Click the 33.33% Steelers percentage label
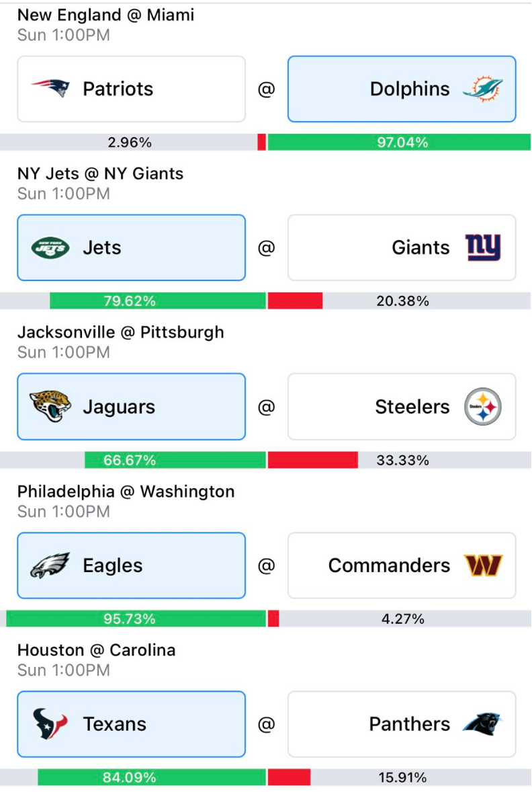Image resolution: width=532 pixels, height=792 pixels. (403, 460)
